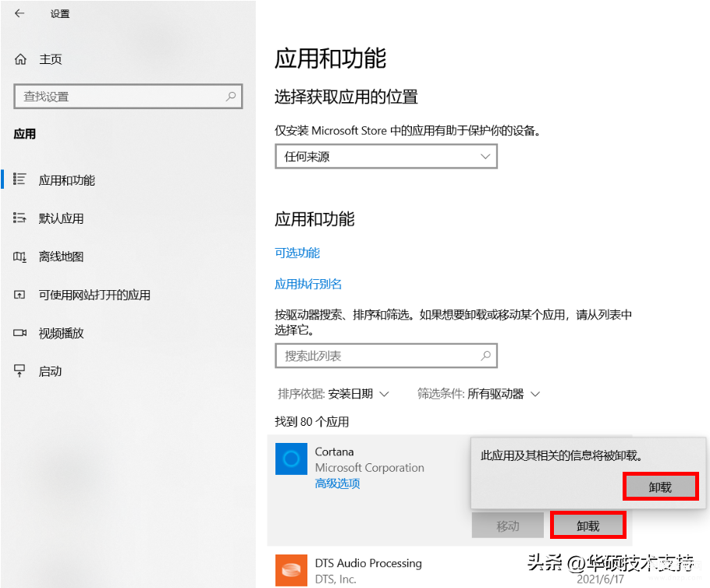The image size is (710, 588).
Task: Click the 找到 80 个应用 count text
Action: (x=311, y=422)
